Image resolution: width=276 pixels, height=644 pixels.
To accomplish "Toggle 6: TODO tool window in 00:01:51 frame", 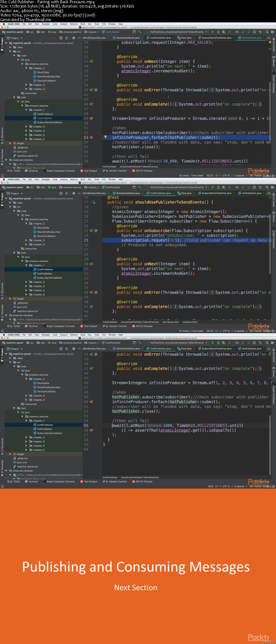I will point(13,326).
